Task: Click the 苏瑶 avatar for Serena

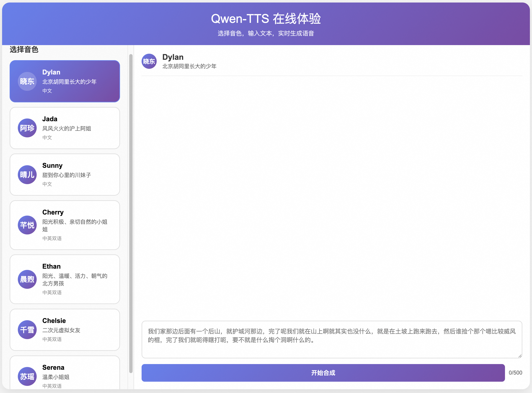Action: pos(27,376)
